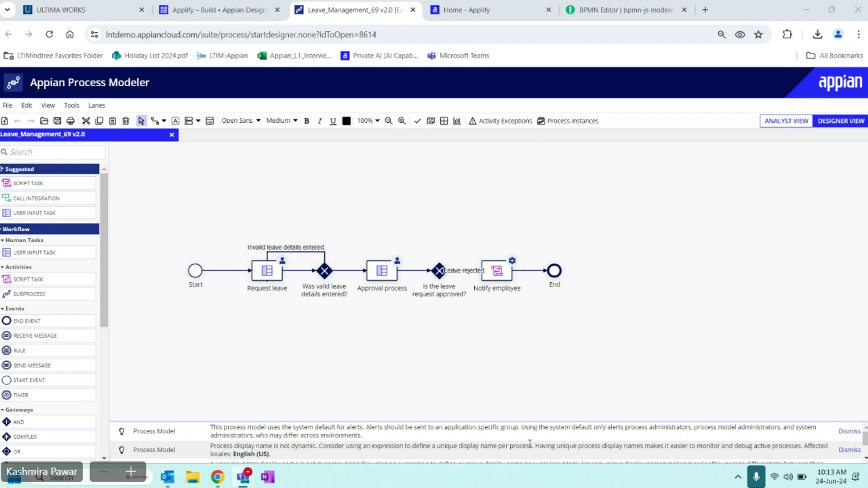Open the Tools menu
Viewport: 868px width, 488px height.
pos(71,106)
